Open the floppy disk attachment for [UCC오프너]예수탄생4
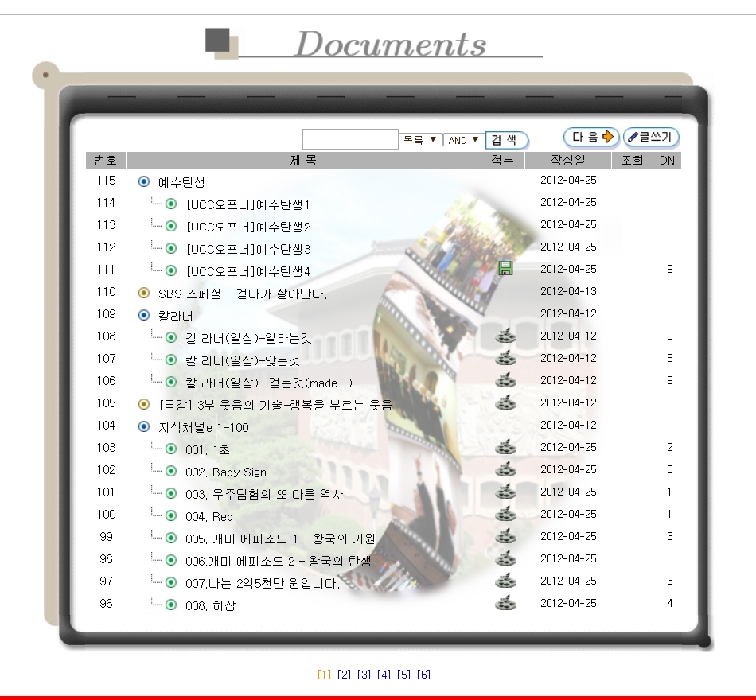The image size is (756, 700). coord(505,268)
